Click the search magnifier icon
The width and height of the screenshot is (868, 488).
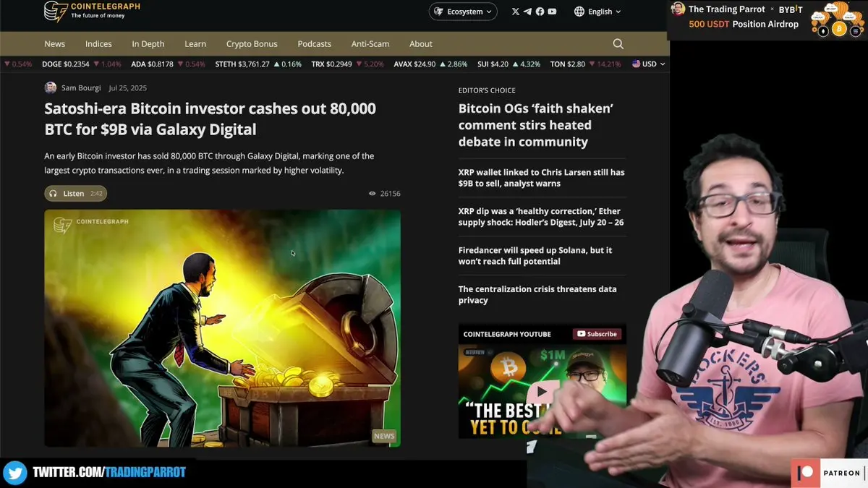tap(618, 44)
